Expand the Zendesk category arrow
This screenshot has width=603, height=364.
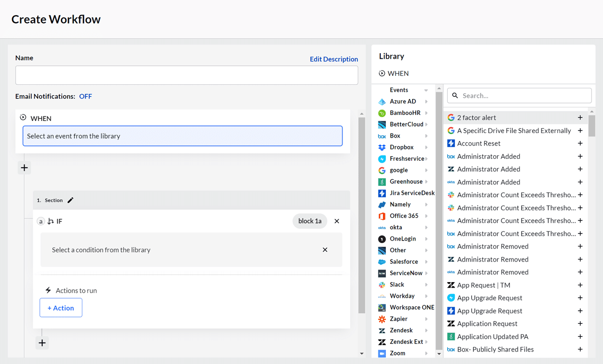point(426,330)
